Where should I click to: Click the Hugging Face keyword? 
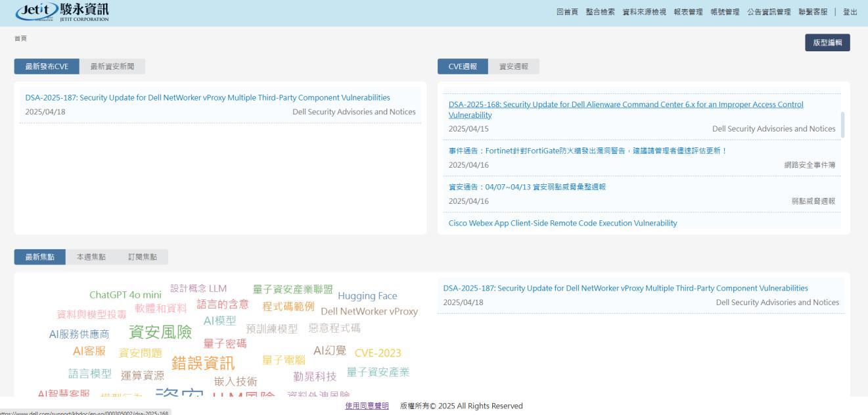(367, 296)
